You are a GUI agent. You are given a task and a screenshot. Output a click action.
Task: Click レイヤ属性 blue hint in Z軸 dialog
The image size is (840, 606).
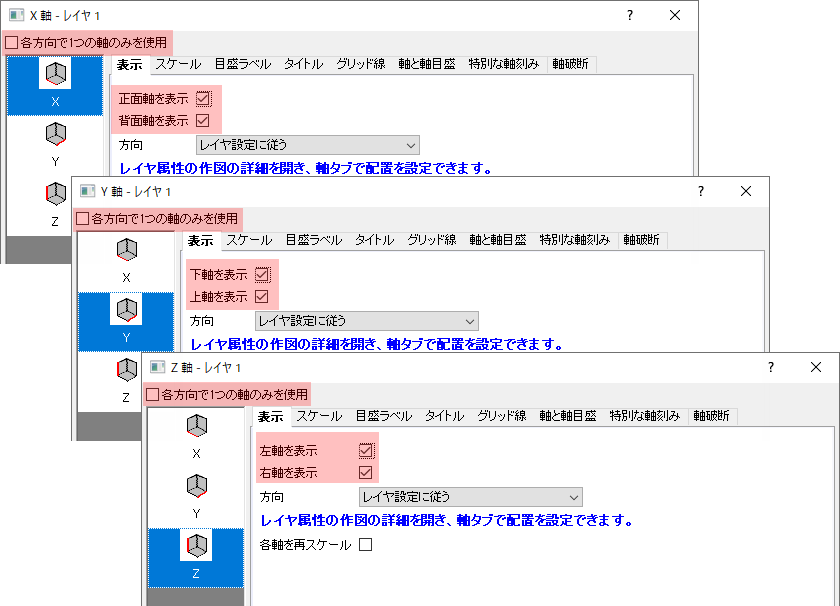(x=447, y=520)
